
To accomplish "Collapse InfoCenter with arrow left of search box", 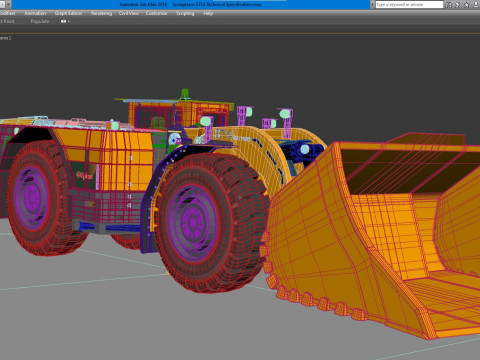I will pos(372,5).
